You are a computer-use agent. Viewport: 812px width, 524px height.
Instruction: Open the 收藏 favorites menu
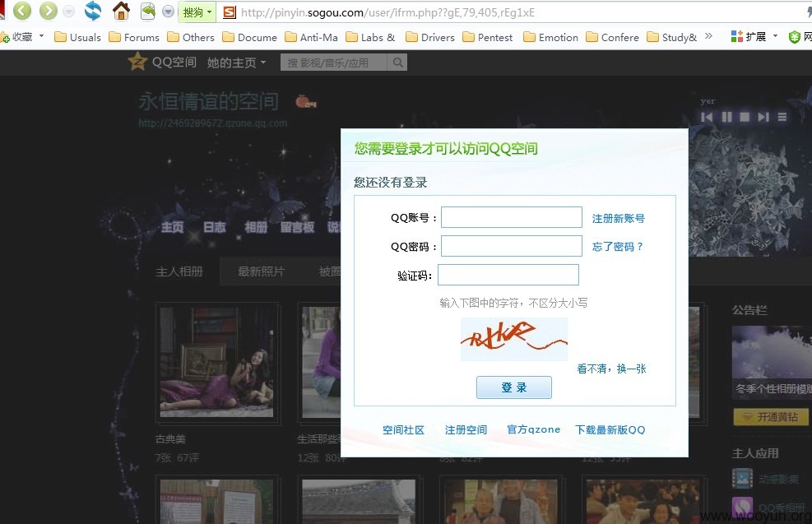point(23,37)
